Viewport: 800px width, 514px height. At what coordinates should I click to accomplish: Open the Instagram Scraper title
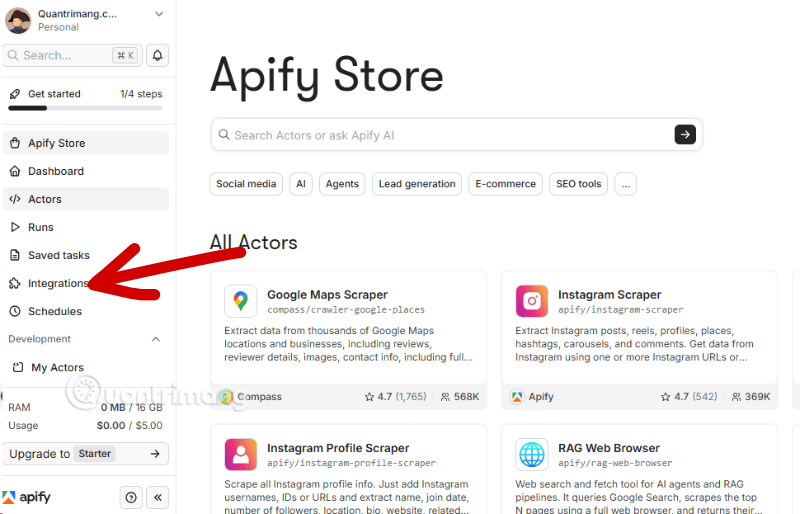(609, 295)
